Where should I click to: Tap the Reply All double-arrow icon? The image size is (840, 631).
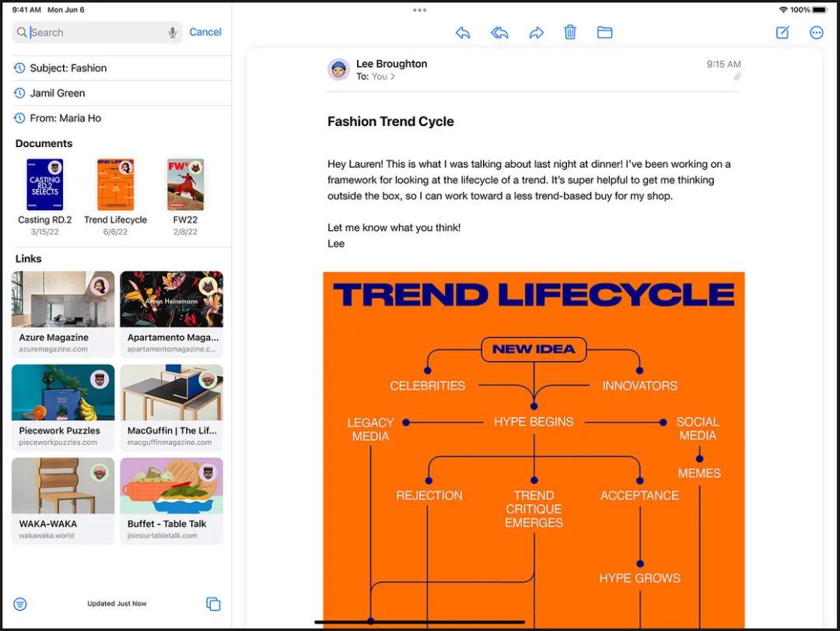point(499,33)
